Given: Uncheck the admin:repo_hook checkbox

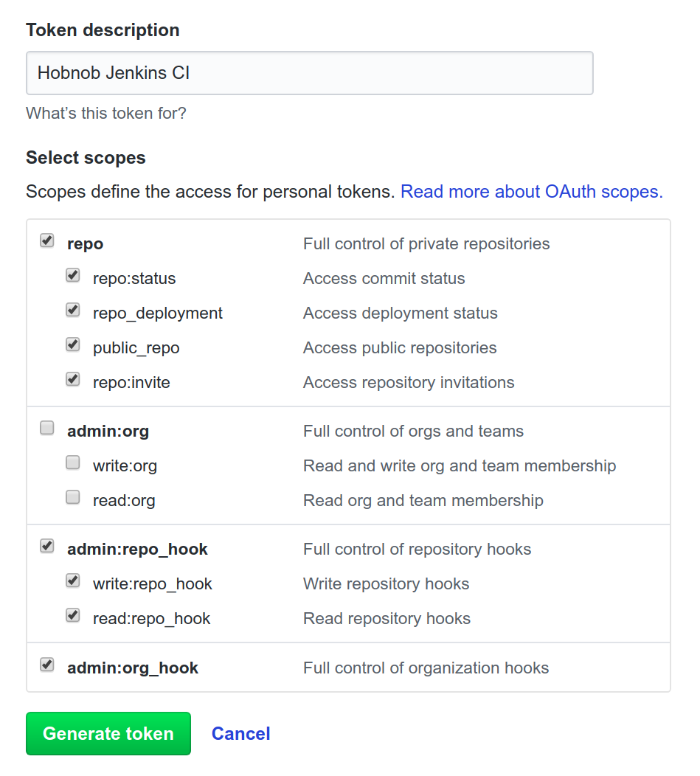Looking at the screenshot, I should coord(47,547).
